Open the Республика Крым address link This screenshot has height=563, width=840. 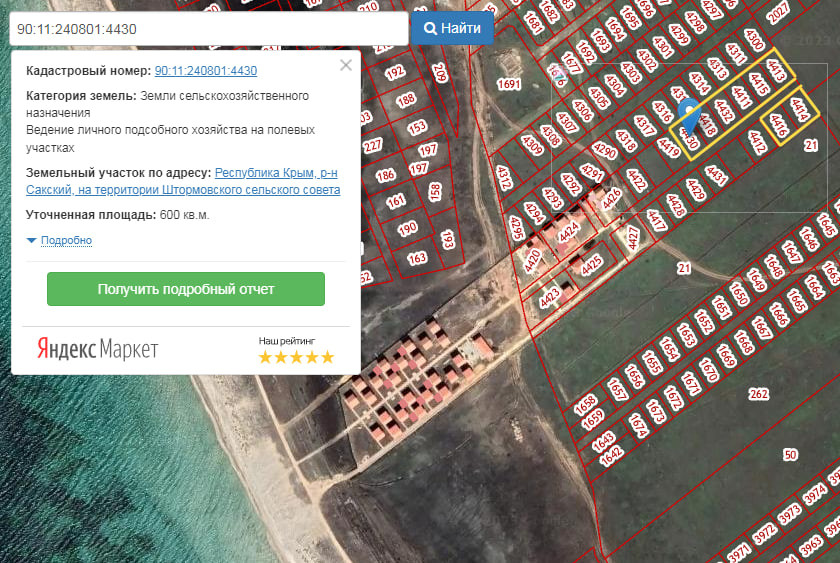(x=183, y=181)
